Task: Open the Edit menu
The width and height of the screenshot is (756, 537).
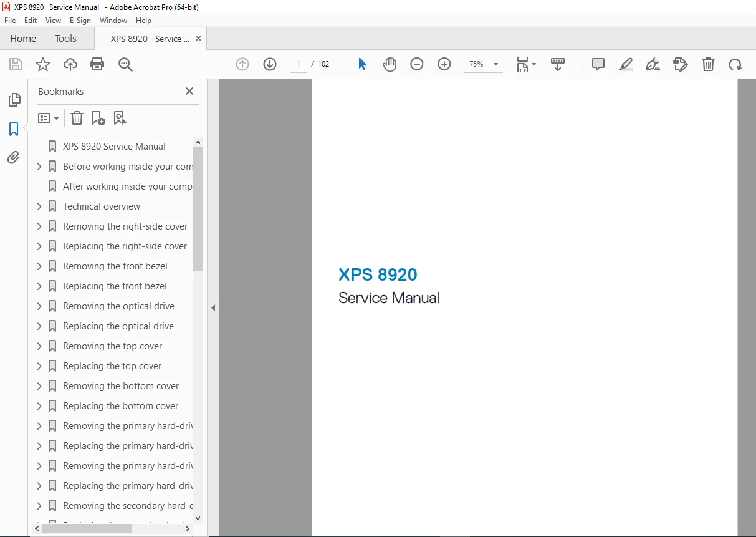Action: click(x=31, y=21)
